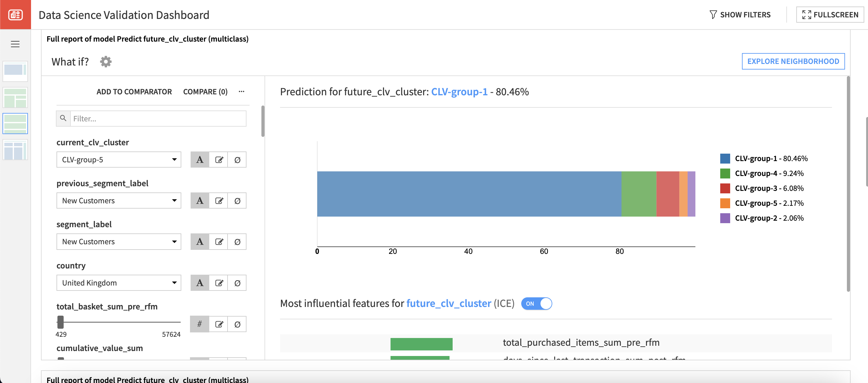This screenshot has height=383, width=868.
Task: Open current_clv_cluster dropdown showing CLV-group-5
Action: 119,160
